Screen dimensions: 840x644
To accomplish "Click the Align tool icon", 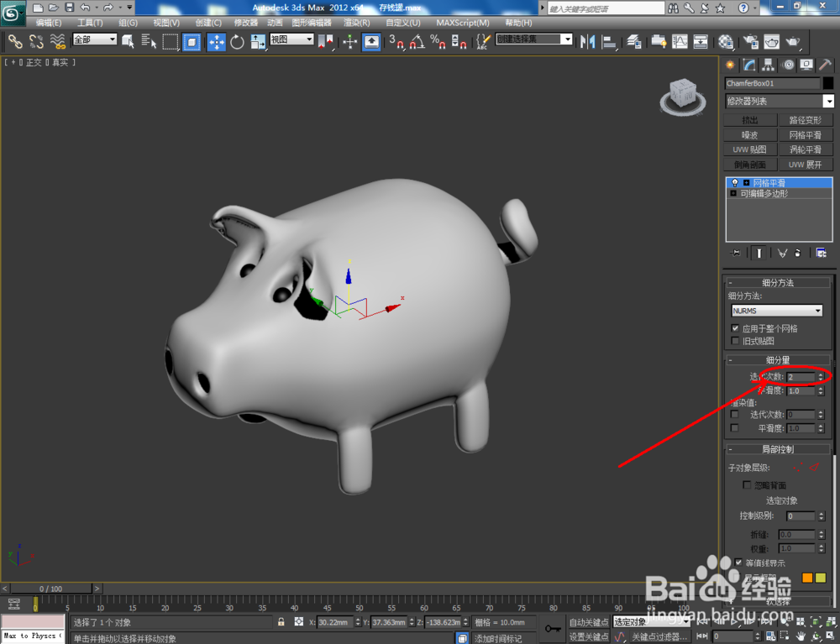I will click(609, 41).
